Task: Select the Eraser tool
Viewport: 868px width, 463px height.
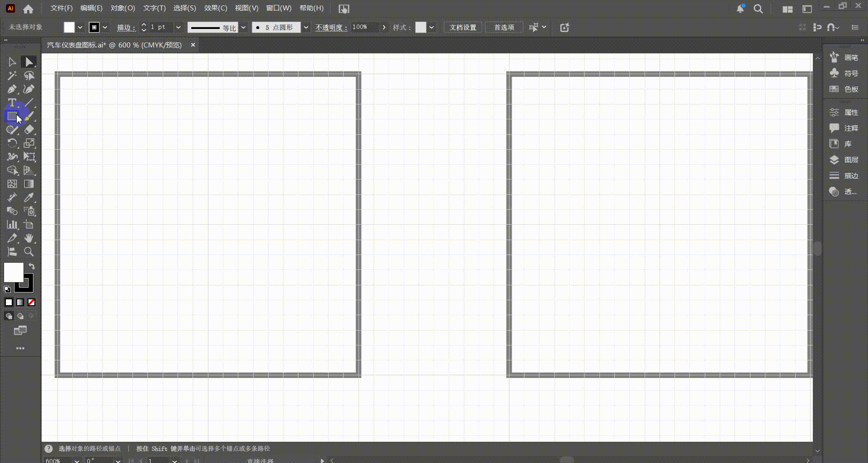Action: tap(29, 130)
